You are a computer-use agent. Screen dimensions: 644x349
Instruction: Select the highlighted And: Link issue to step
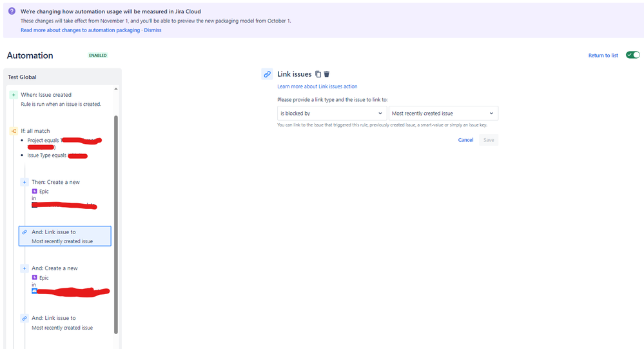65,236
